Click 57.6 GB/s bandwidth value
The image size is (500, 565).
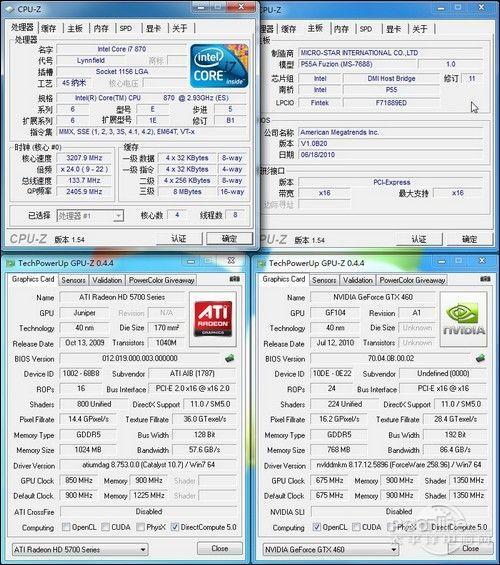point(204,450)
